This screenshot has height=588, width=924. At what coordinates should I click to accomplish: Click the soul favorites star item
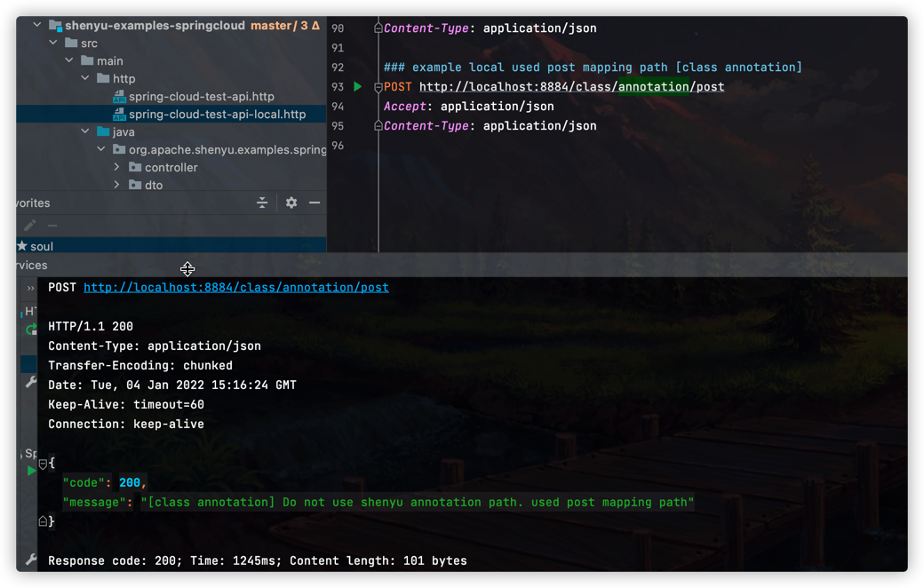36,246
